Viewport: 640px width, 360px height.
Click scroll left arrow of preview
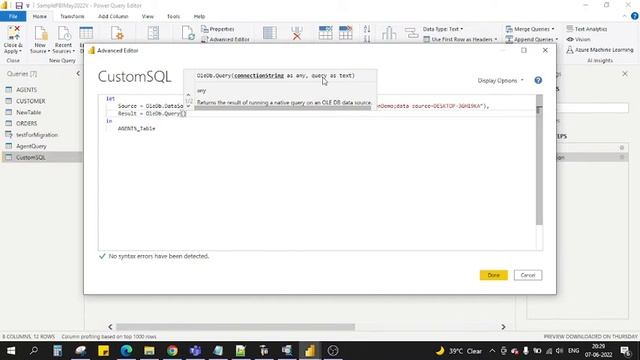110,327
